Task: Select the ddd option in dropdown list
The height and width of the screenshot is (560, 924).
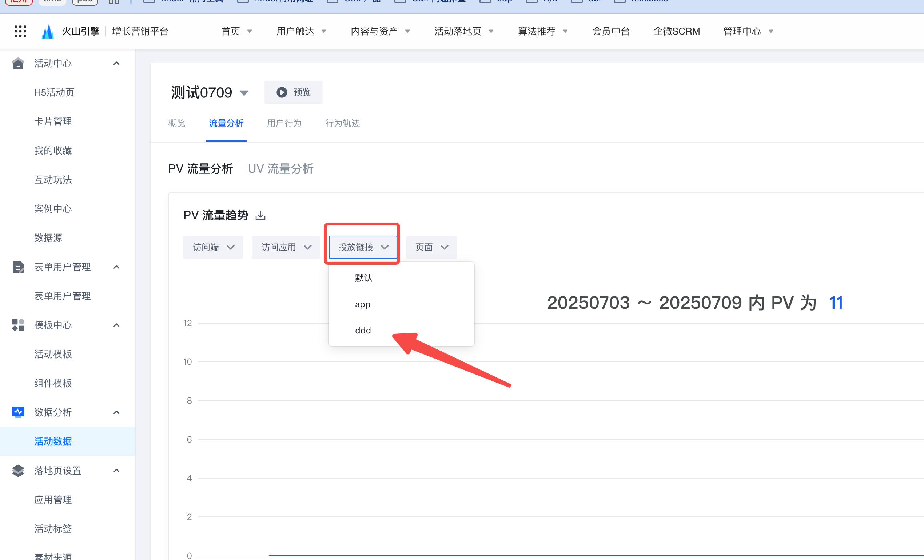Action: [x=363, y=330]
